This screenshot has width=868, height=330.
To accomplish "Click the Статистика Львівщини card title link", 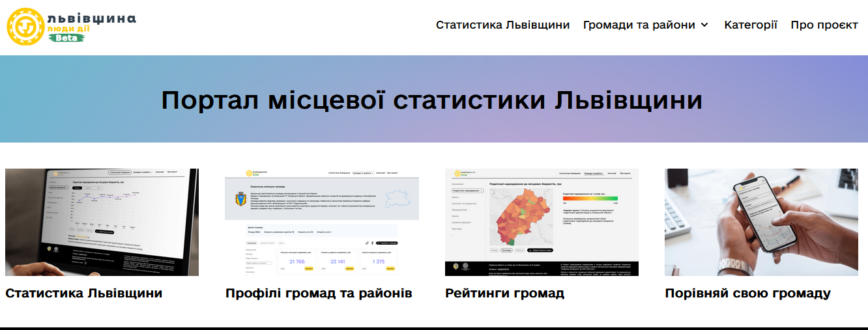I will coord(84,294).
